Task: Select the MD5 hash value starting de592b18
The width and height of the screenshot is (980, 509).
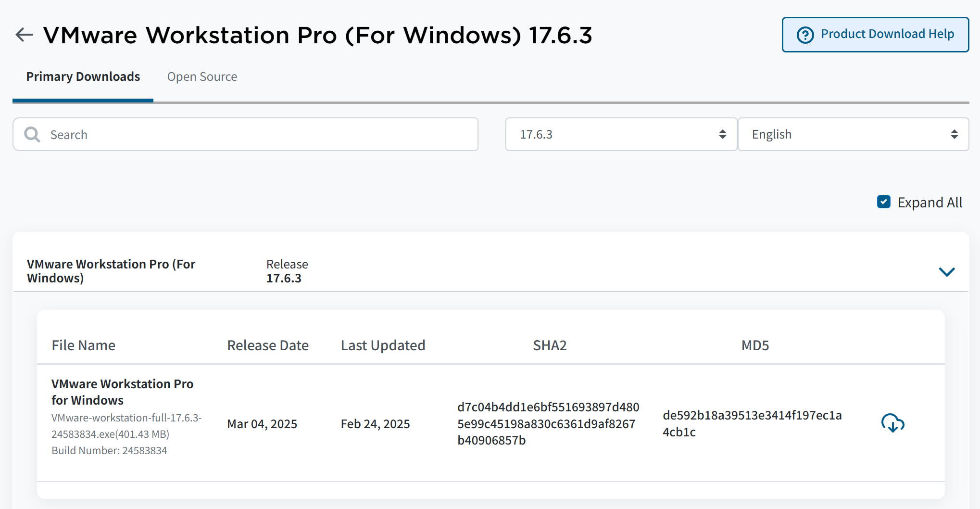Action: 752,423
